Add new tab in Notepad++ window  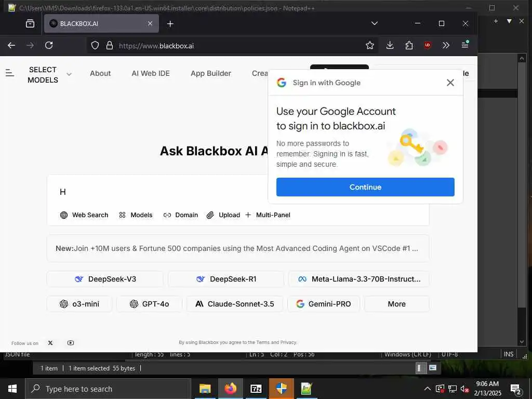click(x=496, y=21)
